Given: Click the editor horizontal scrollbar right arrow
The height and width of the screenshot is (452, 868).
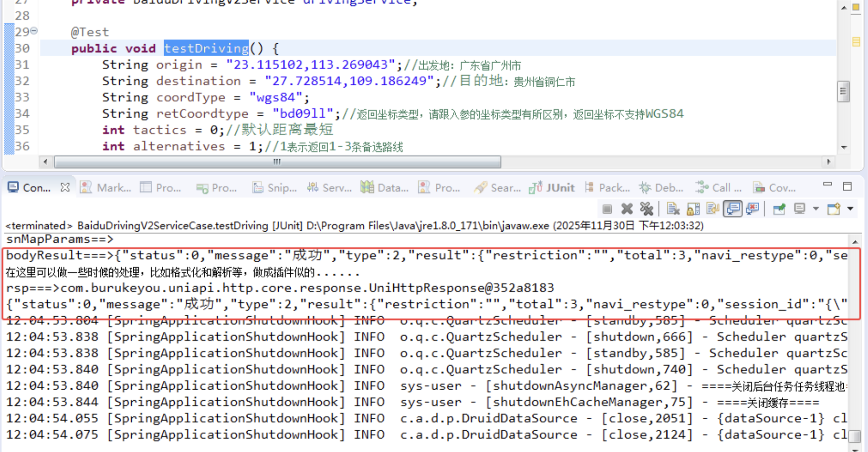Looking at the screenshot, I should [x=829, y=162].
